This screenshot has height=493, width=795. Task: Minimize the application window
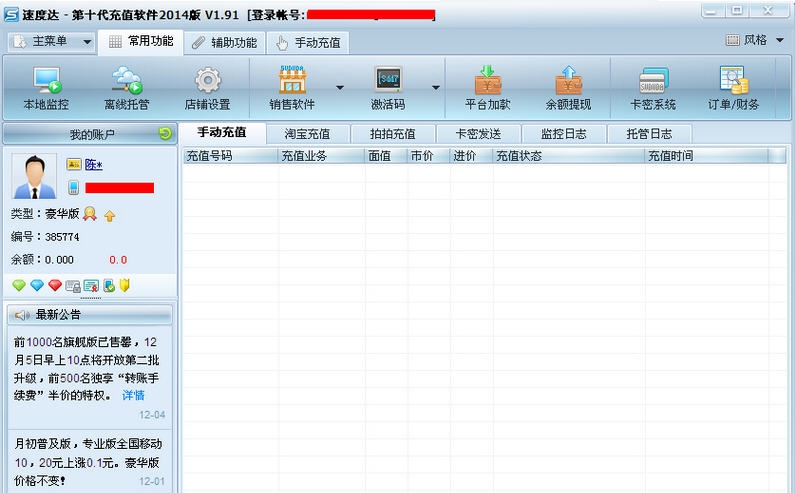(x=710, y=11)
